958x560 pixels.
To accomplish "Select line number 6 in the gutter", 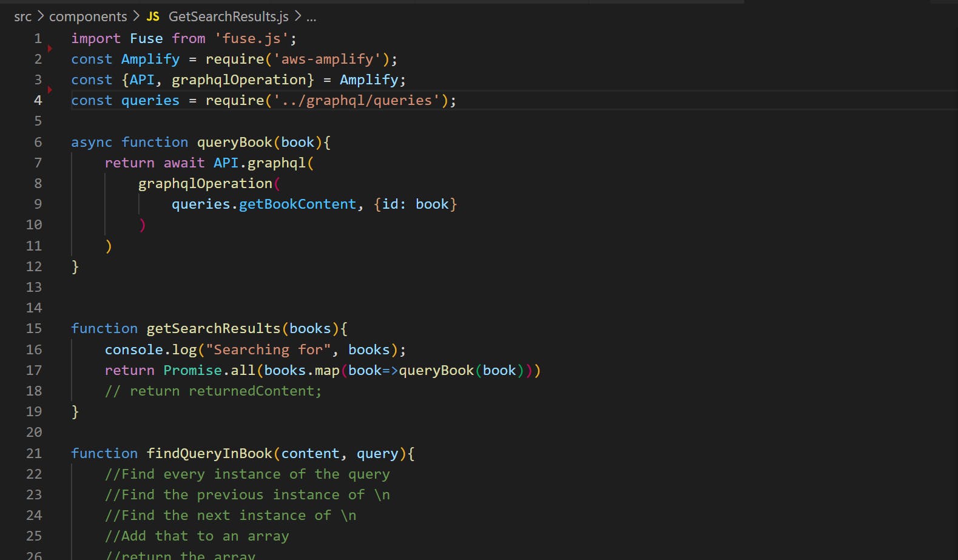I will pos(38,142).
